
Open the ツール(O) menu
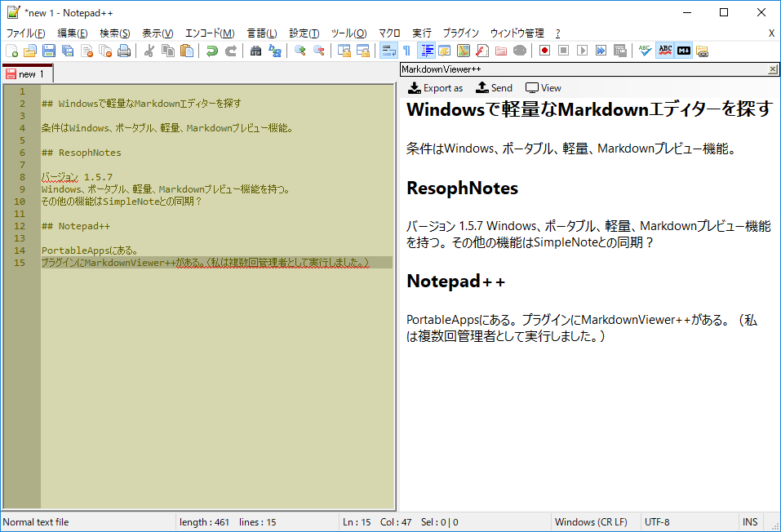[x=348, y=33]
